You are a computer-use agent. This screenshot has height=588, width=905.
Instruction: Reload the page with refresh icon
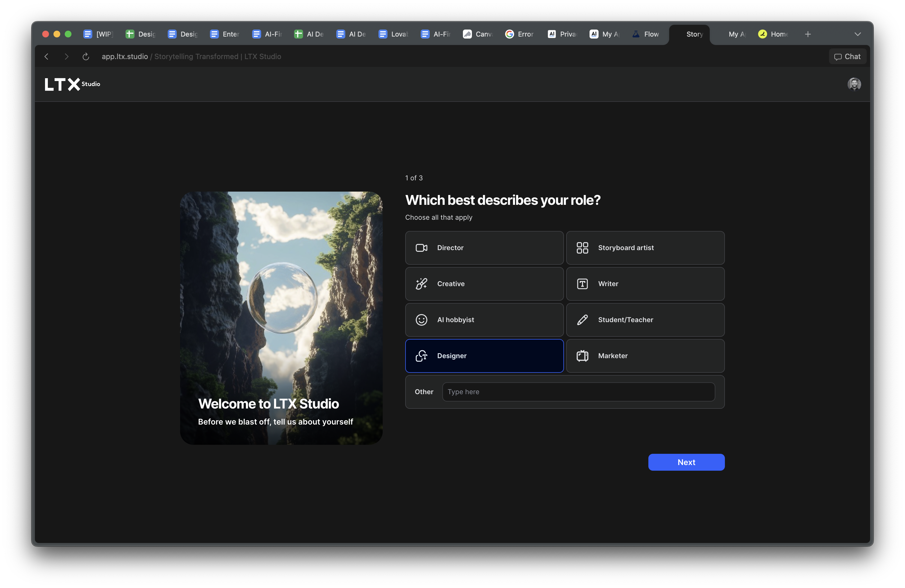pyautogui.click(x=86, y=57)
